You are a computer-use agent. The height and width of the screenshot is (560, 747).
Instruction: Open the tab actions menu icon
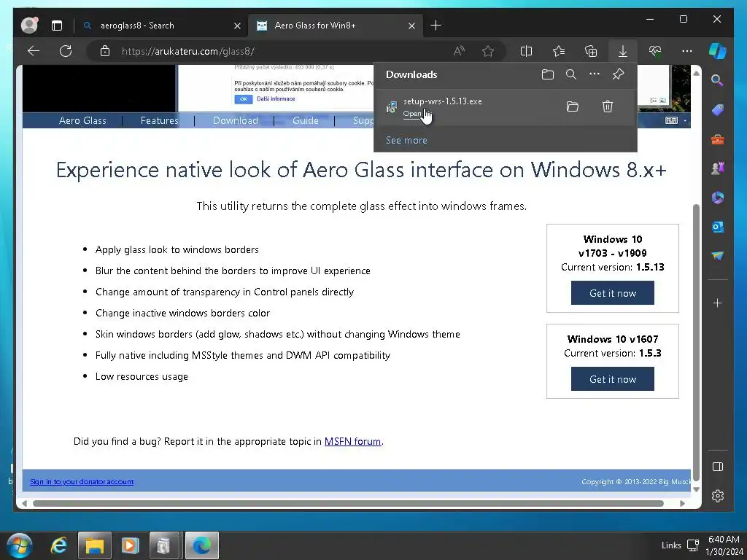(x=57, y=26)
